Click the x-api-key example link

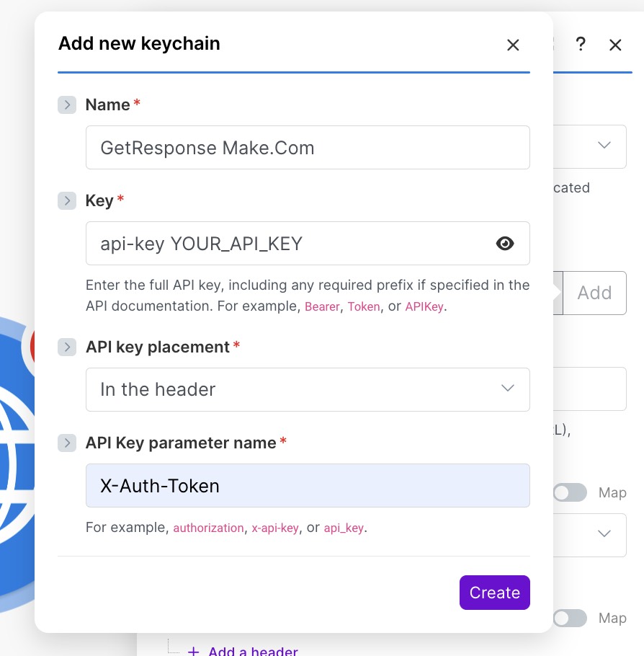click(274, 528)
